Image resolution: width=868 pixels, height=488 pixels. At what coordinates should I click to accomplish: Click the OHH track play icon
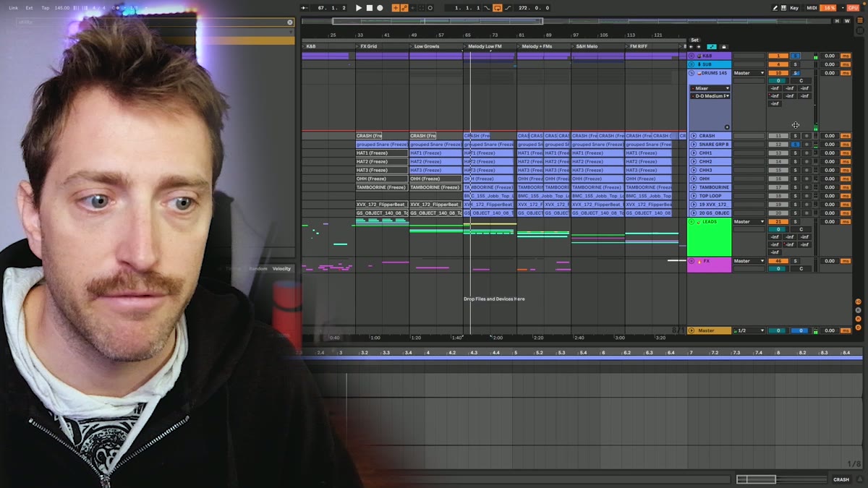pyautogui.click(x=694, y=179)
